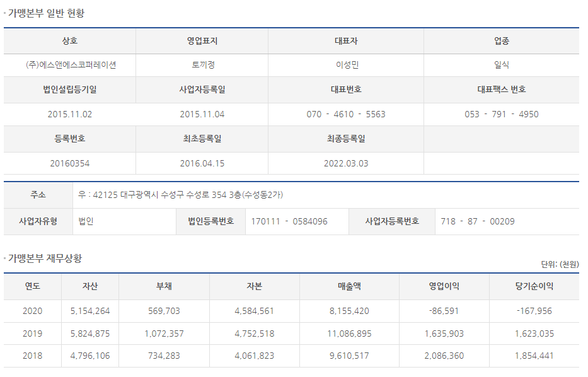The image size is (588, 377).
Task: Click the 가맹본부 재무상황 heading
Action: pos(45,258)
